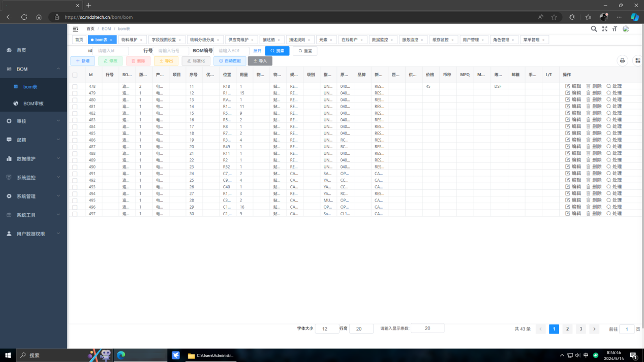Add page to browser favorites star
644x362 pixels.
(554, 17)
